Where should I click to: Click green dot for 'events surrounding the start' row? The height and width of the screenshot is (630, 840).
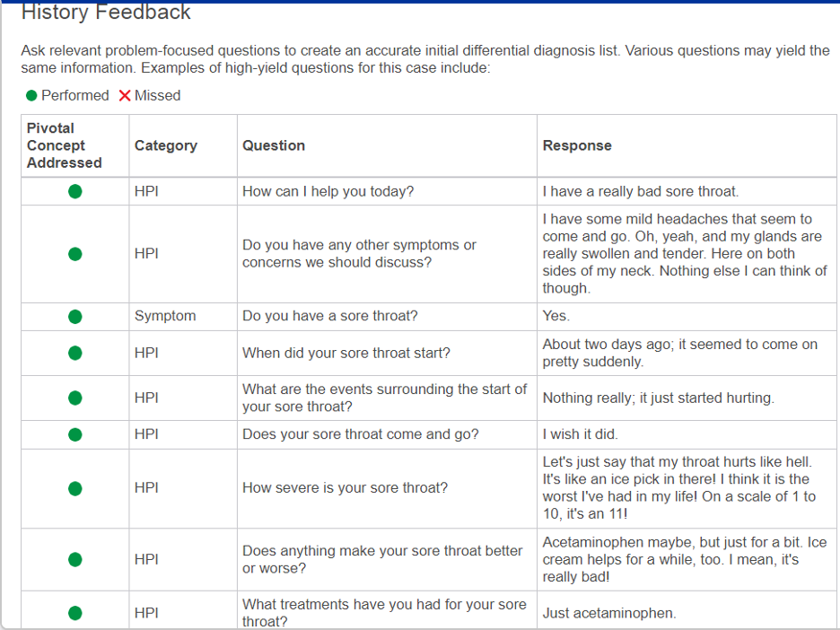click(x=75, y=398)
